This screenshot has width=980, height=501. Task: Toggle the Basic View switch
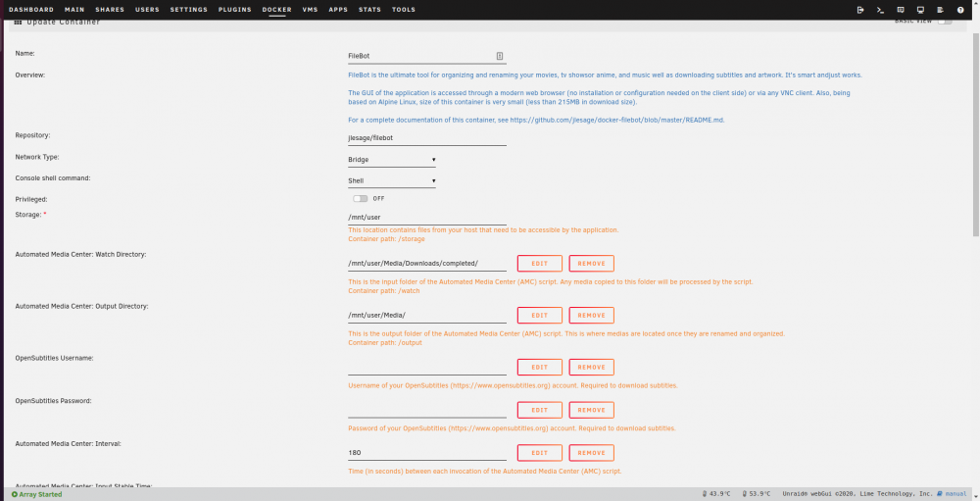pos(945,22)
